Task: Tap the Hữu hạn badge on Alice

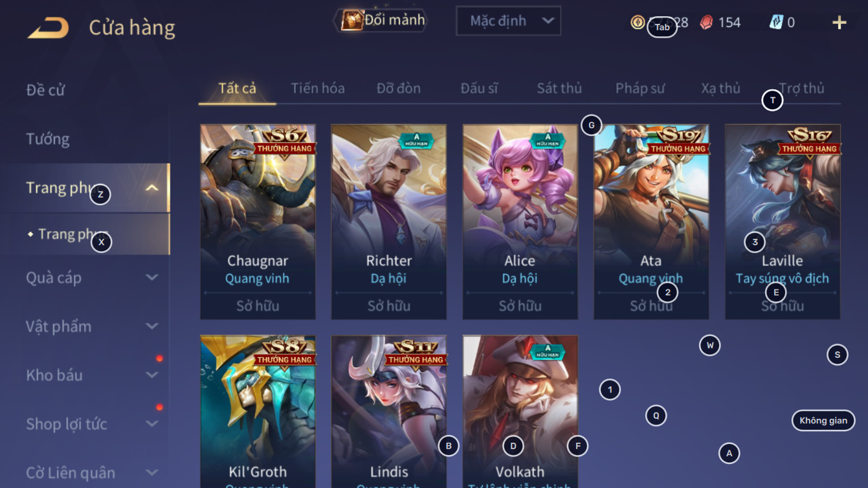Action: 548,140
